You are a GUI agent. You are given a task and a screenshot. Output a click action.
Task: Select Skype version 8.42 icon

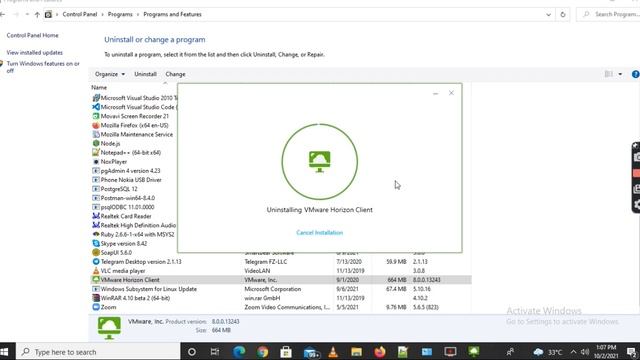(96, 243)
